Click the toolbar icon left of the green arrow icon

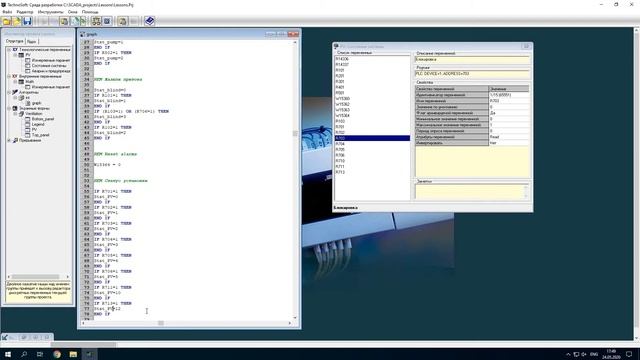[74, 21]
